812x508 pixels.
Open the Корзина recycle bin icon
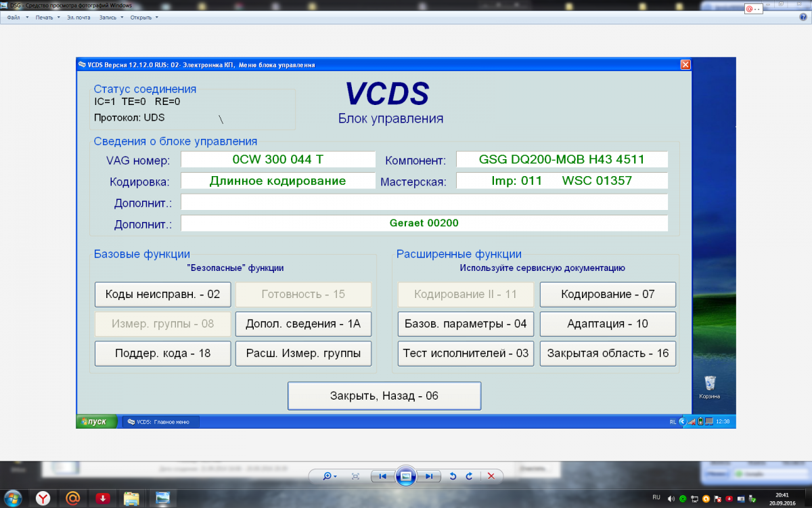pyautogui.click(x=710, y=387)
